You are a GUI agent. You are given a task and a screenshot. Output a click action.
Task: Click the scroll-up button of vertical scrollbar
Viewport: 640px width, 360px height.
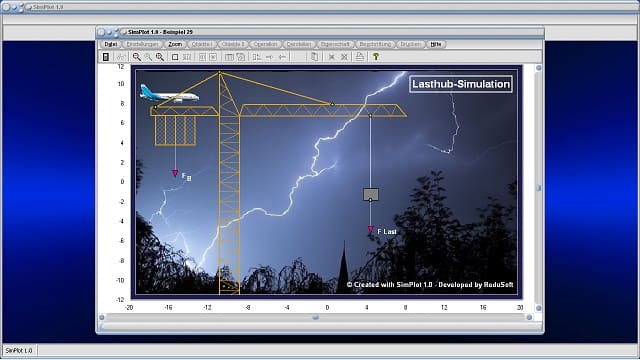pos(538,68)
